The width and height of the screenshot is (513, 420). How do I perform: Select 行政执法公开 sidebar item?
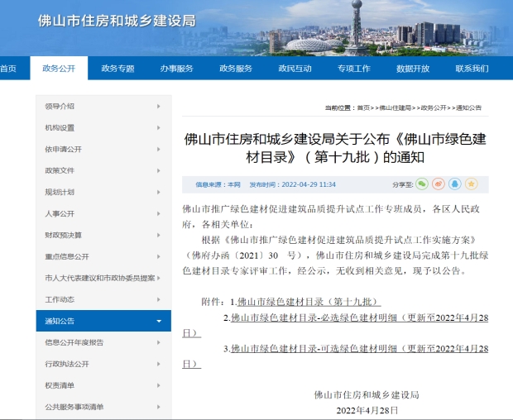(66, 364)
